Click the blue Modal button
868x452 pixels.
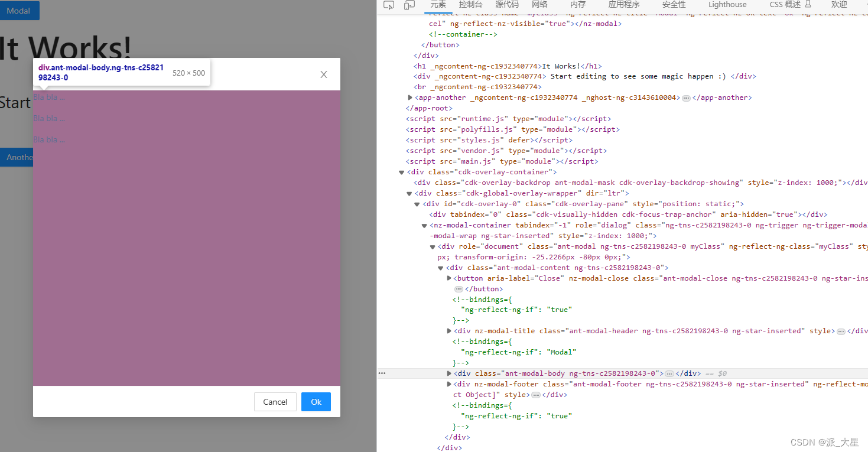tap(18, 11)
